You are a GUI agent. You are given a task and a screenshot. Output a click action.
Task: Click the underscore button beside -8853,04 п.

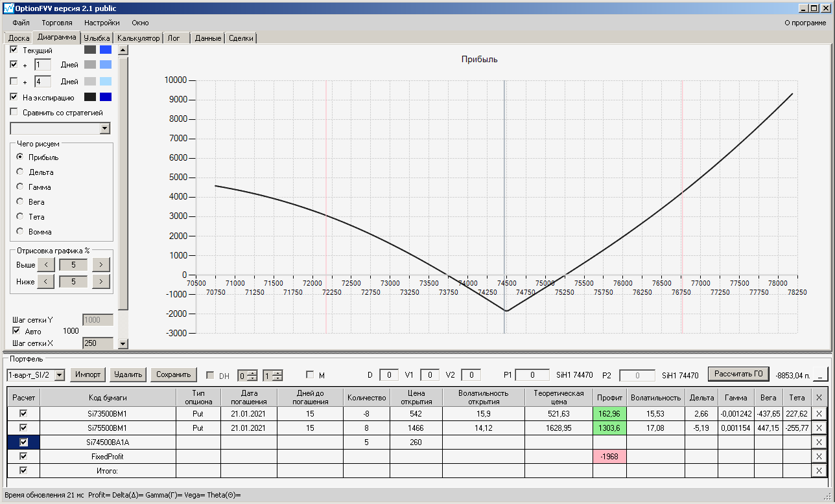point(821,374)
